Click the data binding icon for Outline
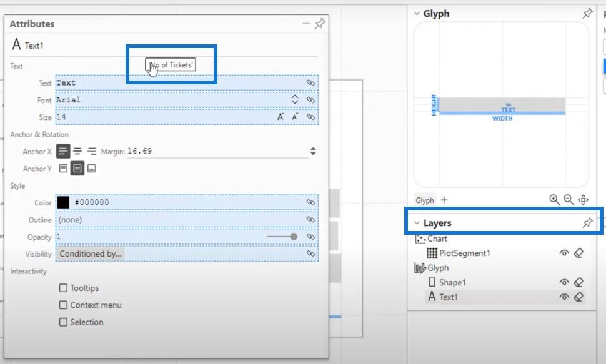 pyautogui.click(x=310, y=220)
